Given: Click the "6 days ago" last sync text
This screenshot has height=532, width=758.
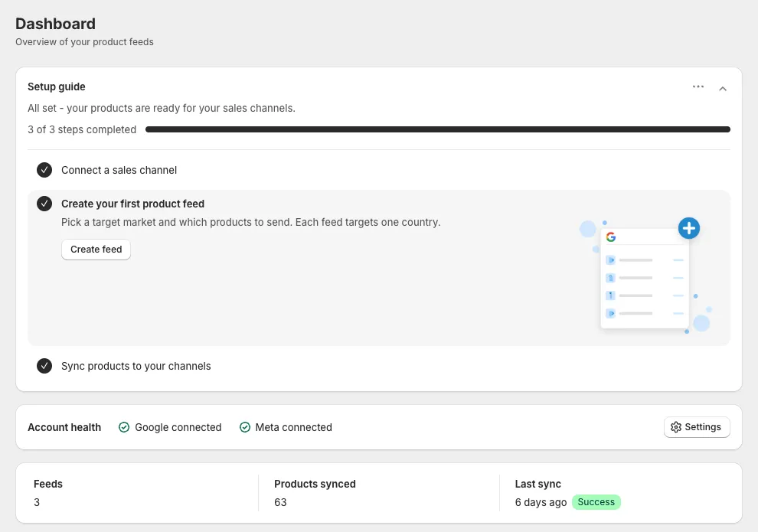Looking at the screenshot, I should [x=541, y=502].
